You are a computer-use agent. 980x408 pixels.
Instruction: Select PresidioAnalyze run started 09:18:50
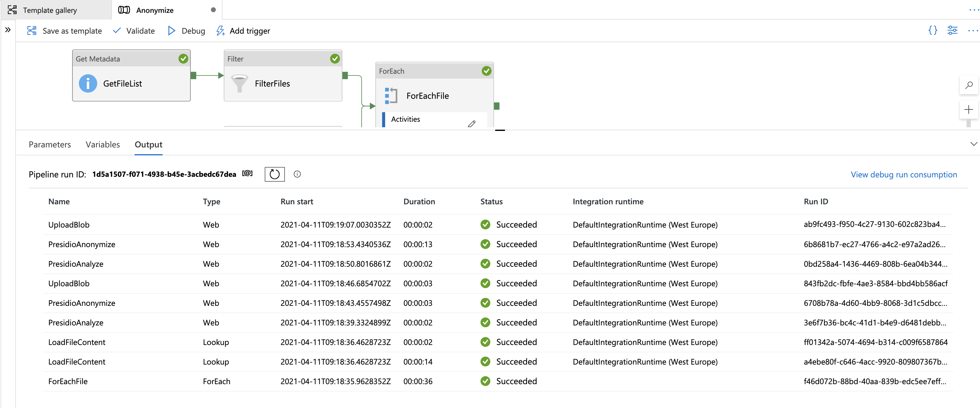[498, 264]
